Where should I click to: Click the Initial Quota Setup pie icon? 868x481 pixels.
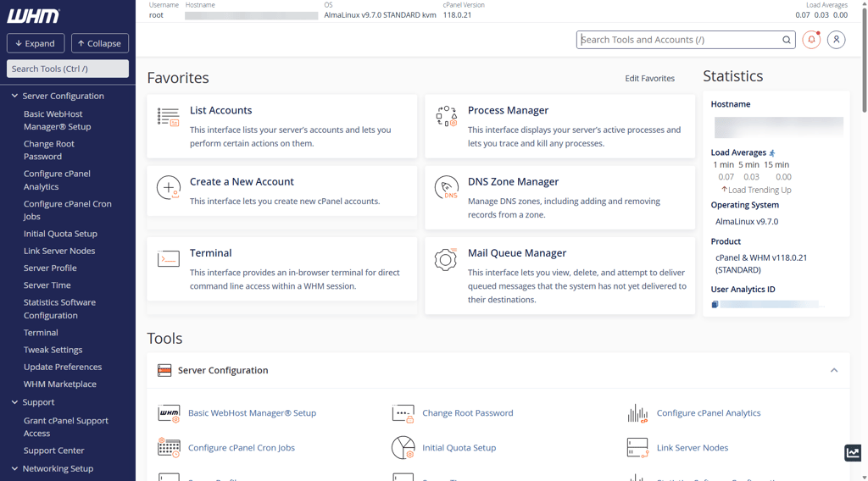pos(403,448)
